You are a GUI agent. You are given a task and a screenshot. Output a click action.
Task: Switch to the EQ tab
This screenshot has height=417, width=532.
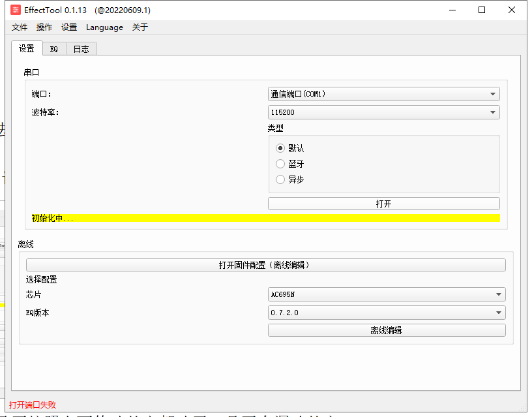coord(54,49)
